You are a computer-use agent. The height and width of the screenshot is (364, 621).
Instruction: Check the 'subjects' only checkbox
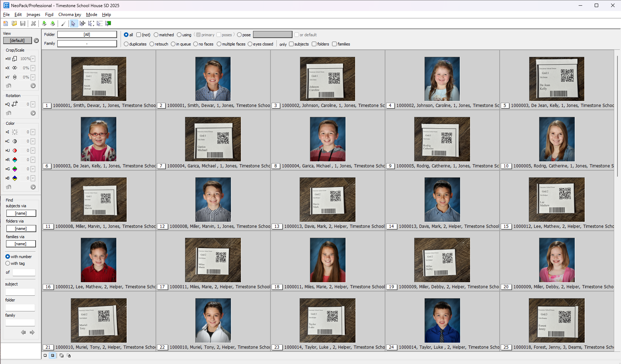coord(291,44)
